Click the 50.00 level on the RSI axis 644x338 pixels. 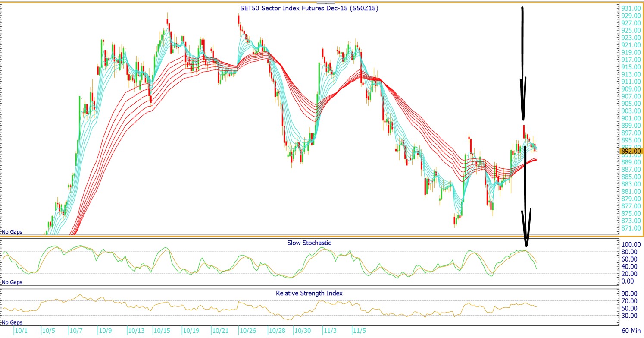tap(630, 308)
